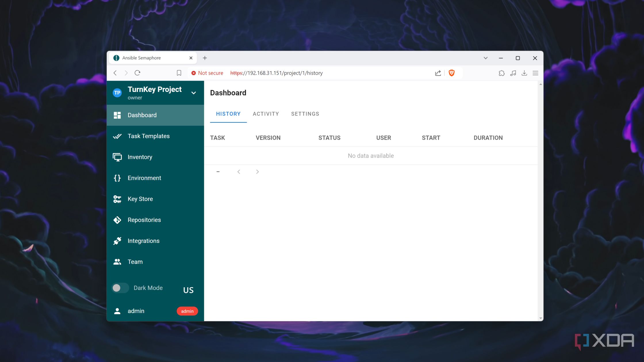Open the rows-per-page selector under the table
This screenshot has height=362, width=644.
coord(218,171)
